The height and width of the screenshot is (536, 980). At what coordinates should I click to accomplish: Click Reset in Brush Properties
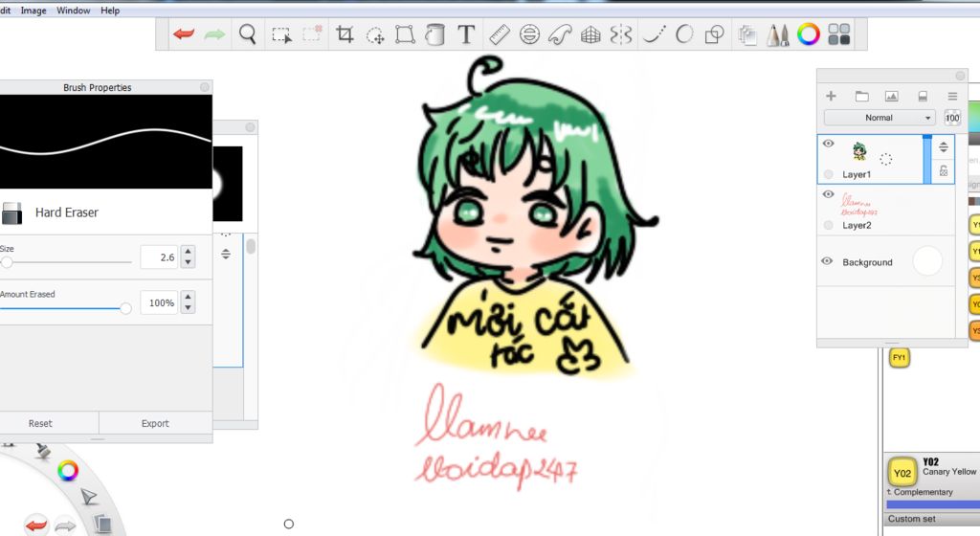pos(40,423)
